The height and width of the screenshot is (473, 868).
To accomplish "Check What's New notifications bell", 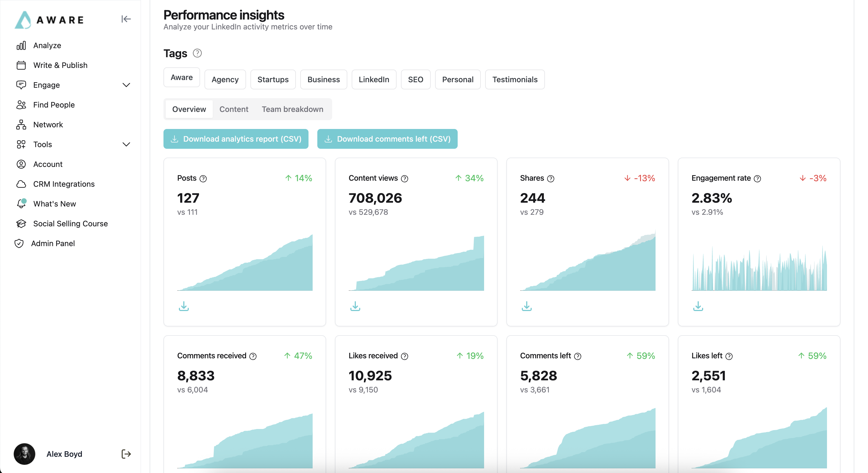I will pos(21,203).
